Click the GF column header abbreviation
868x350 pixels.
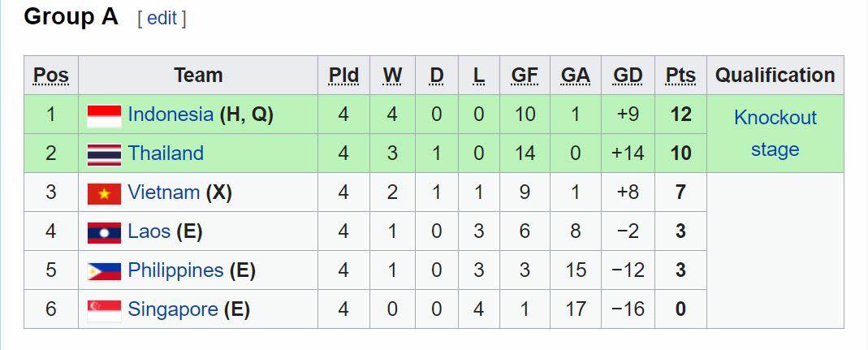(x=525, y=76)
